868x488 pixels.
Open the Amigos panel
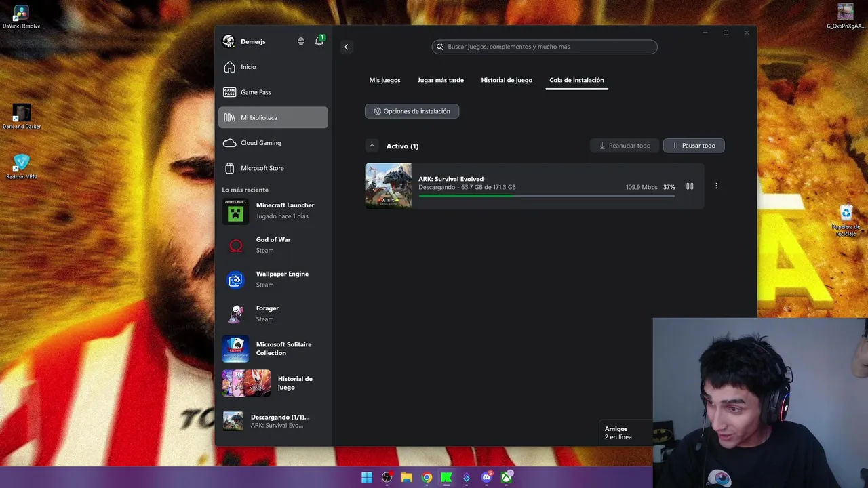tap(626, 433)
